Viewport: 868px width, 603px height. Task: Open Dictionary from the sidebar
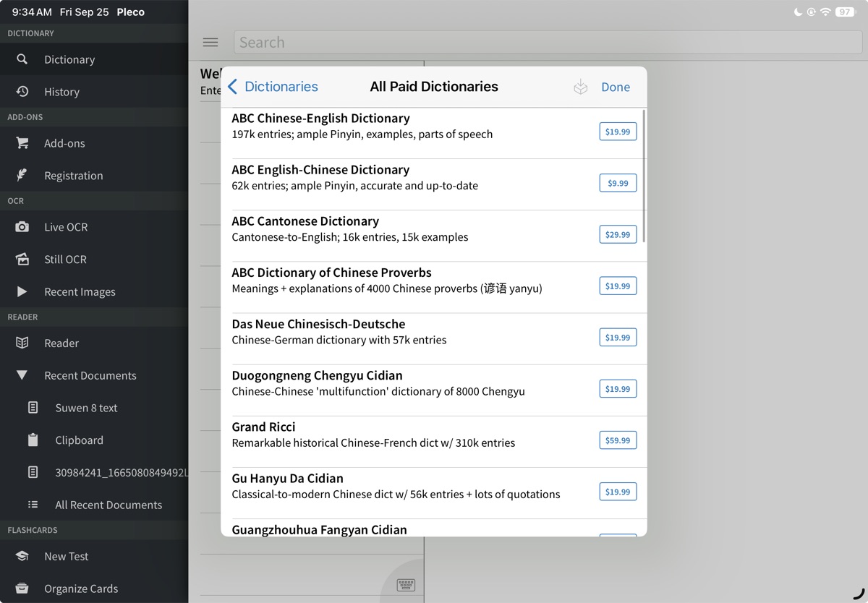94,59
